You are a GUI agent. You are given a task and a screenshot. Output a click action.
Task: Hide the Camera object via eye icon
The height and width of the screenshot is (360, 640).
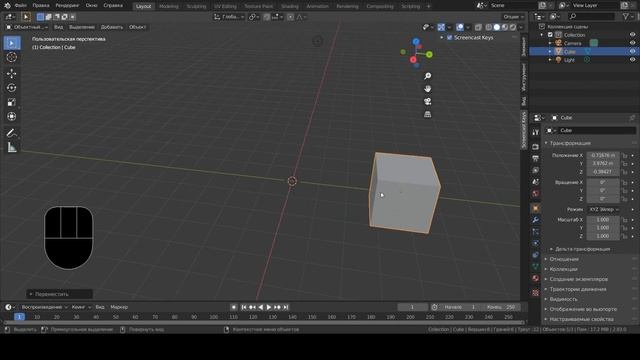coord(632,43)
